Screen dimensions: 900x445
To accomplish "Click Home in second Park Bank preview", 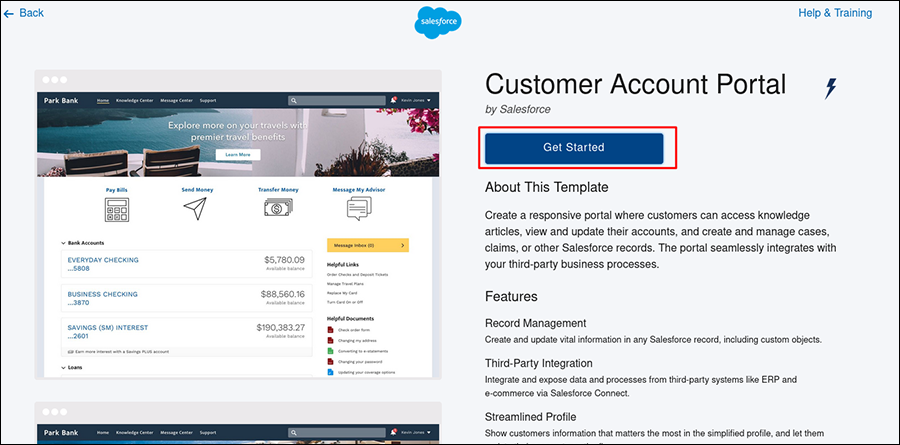I will click(x=103, y=432).
